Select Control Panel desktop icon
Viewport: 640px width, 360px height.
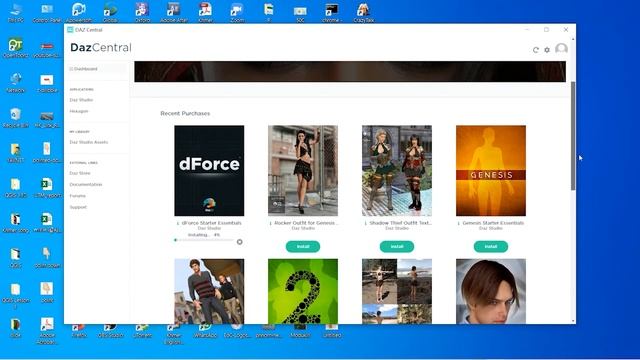(x=47, y=12)
